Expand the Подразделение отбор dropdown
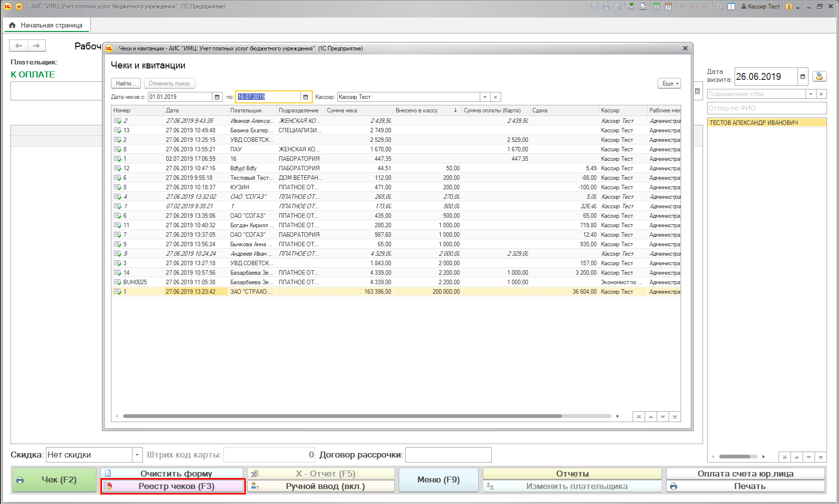Screen dimensions: 839x504 point(811,94)
